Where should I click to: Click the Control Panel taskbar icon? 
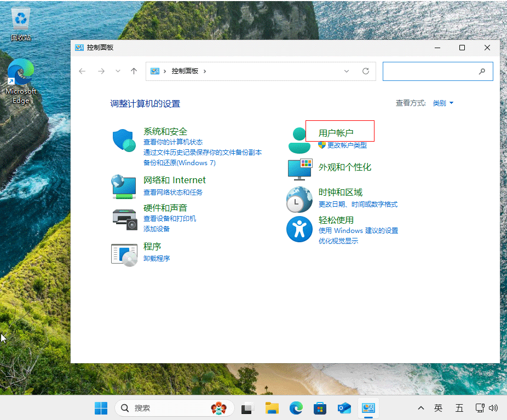pyautogui.click(x=368, y=408)
